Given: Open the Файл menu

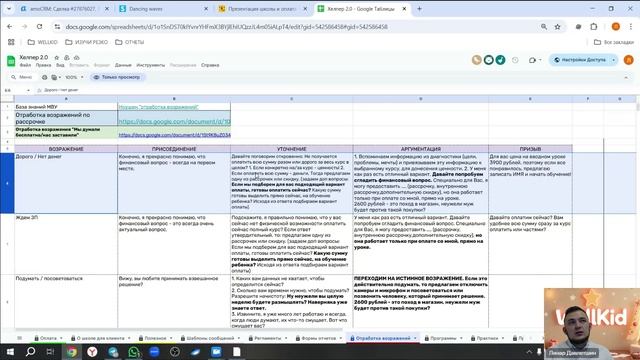Looking at the screenshot, I should coord(25,65).
